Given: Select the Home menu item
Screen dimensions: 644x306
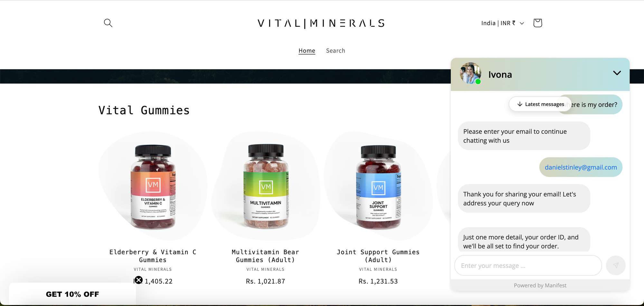Looking at the screenshot, I should pyautogui.click(x=307, y=51).
